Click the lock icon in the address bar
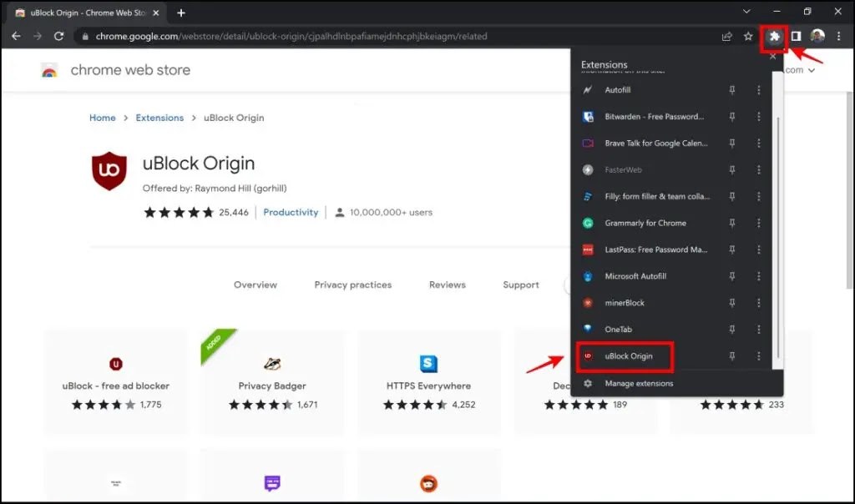The height and width of the screenshot is (504, 855). click(x=84, y=37)
